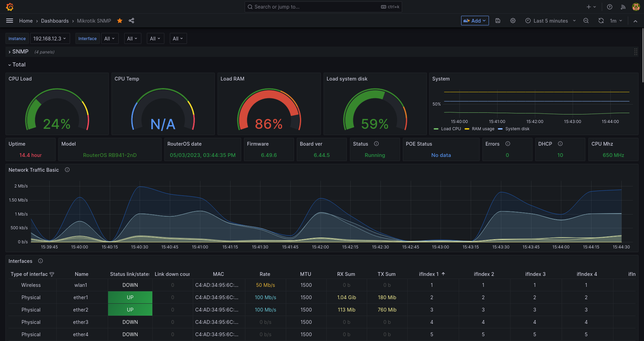Image resolution: width=644 pixels, height=341 pixels.
Task: Click the 59% system disk gauge
Action: point(375,110)
